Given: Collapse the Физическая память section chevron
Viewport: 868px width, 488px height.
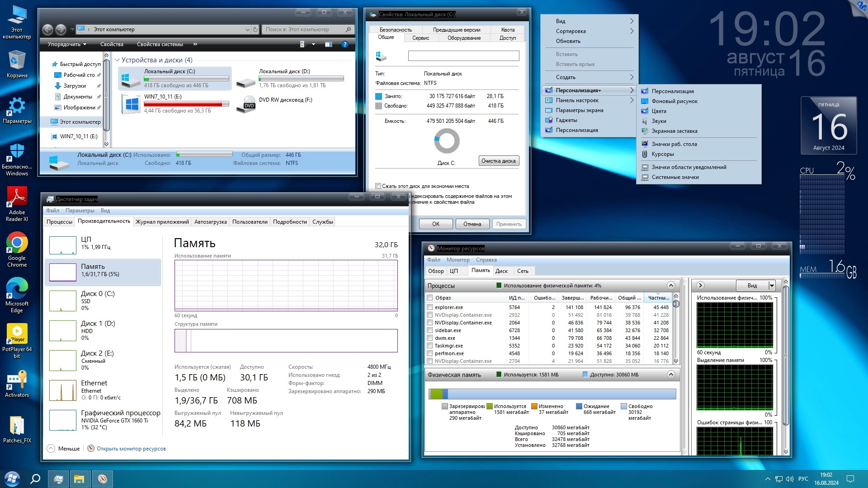Looking at the screenshot, I should (x=671, y=375).
